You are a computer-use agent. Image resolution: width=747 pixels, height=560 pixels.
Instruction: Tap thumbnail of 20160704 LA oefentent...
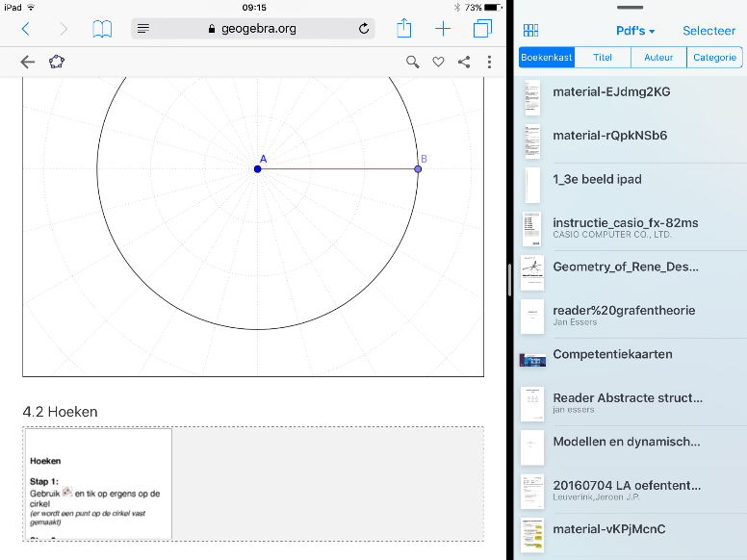532,492
